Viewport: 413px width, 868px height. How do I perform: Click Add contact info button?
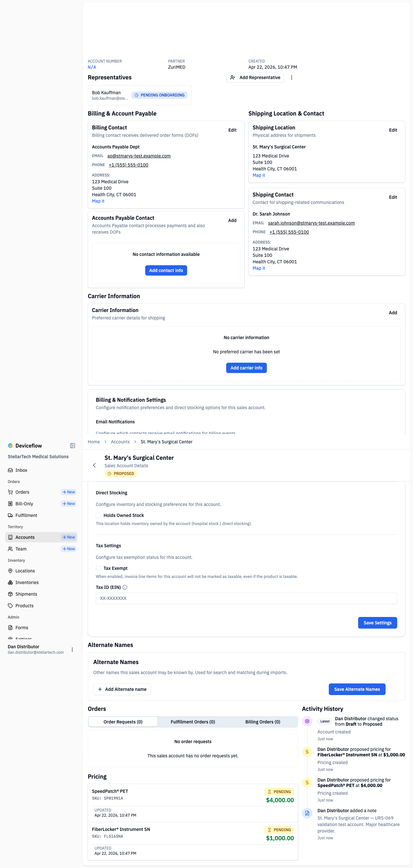click(x=166, y=270)
